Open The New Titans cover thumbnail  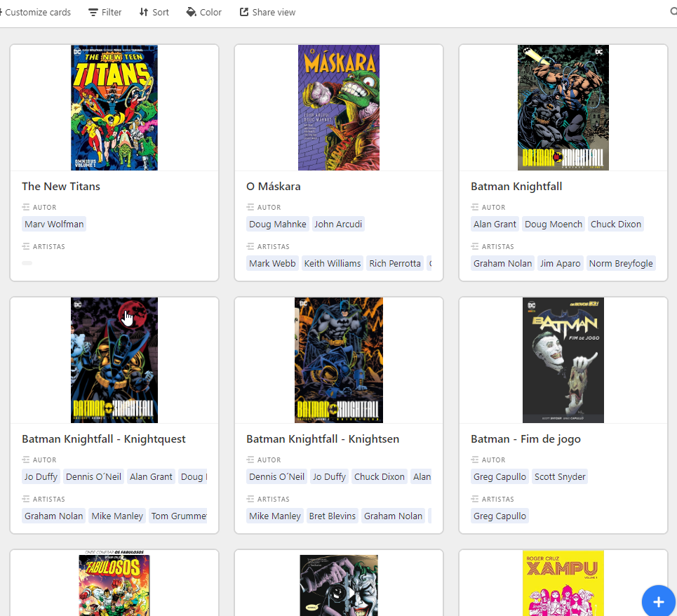click(114, 107)
